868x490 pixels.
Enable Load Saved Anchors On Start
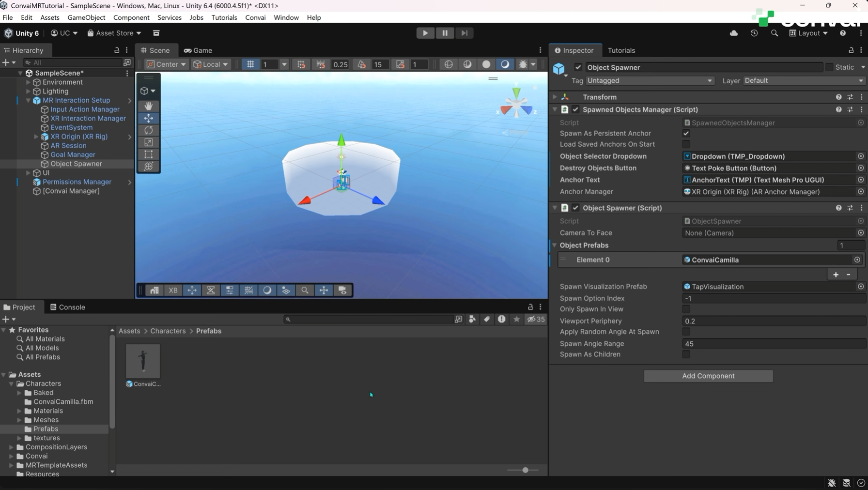[686, 144]
